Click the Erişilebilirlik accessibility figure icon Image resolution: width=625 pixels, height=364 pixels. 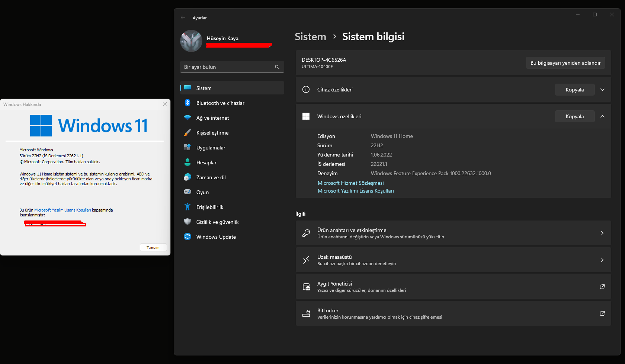click(x=187, y=207)
